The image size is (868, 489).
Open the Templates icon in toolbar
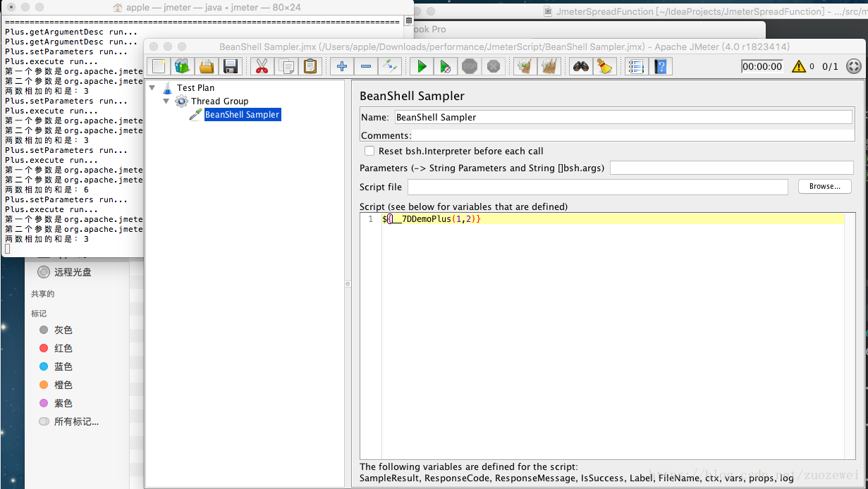click(x=183, y=66)
